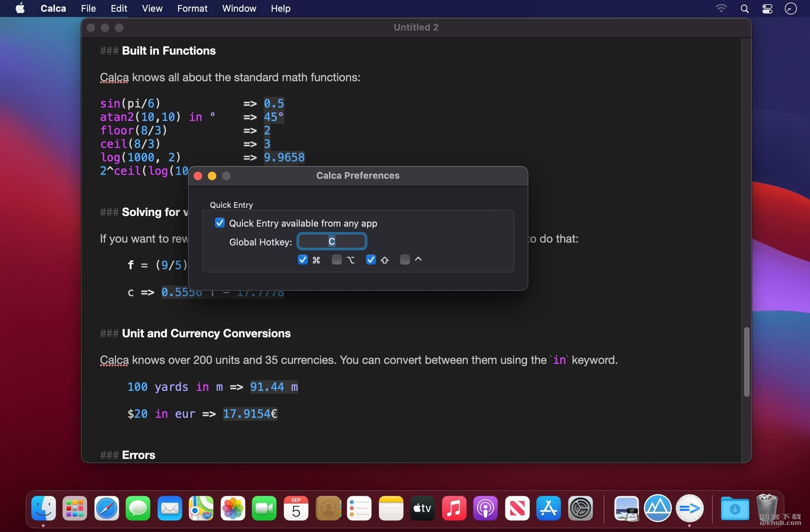
Task: Open the Help menu
Action: tap(281, 8)
